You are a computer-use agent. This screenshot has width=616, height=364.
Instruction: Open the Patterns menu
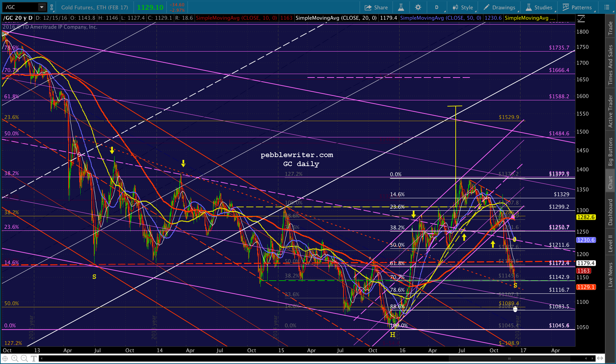[x=577, y=7]
